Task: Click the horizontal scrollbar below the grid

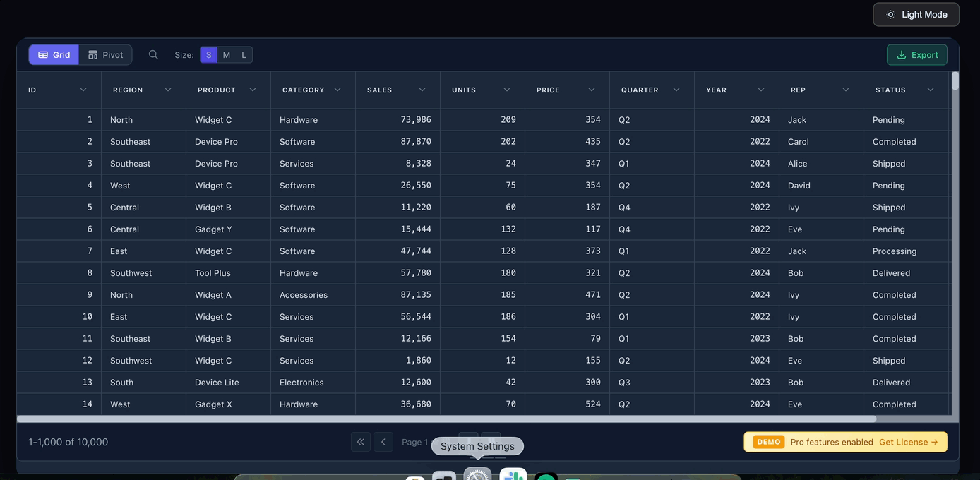Action: pos(446,419)
